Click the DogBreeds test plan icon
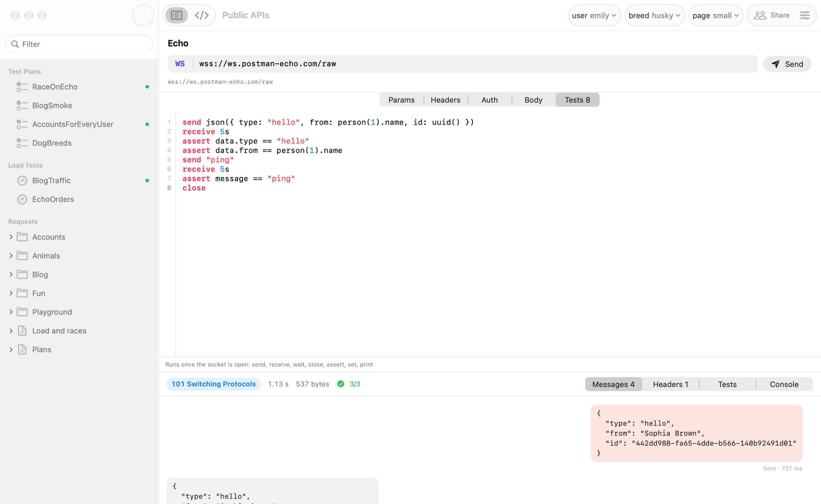This screenshot has width=821, height=504. 22,143
